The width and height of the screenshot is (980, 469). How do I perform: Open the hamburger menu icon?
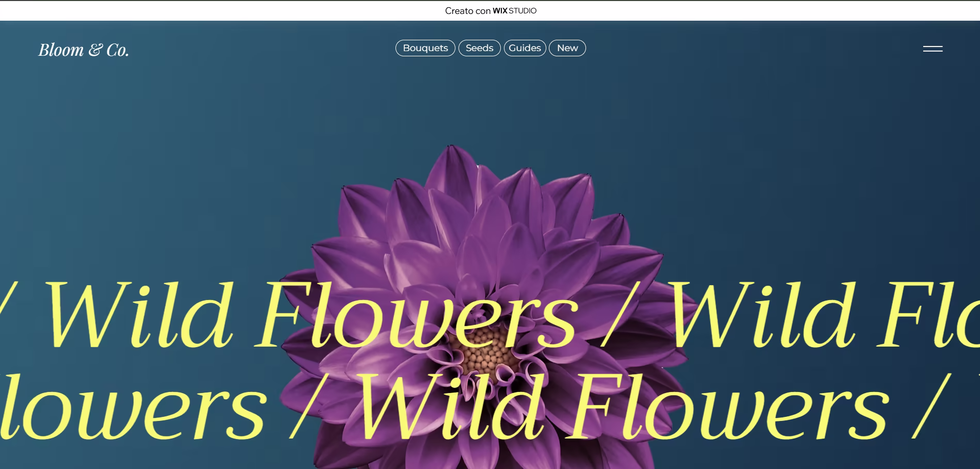coord(932,49)
